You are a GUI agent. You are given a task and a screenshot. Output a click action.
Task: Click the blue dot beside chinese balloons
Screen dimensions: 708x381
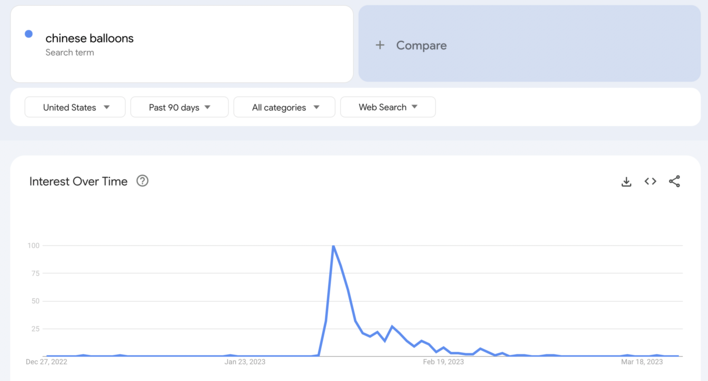[x=28, y=34]
